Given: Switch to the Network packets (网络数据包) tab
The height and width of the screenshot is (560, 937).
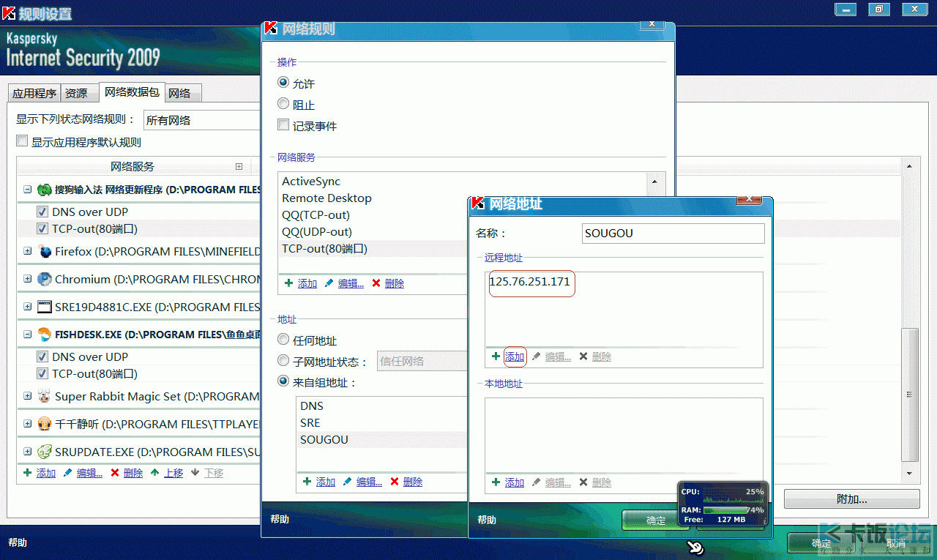Looking at the screenshot, I should coord(132,92).
